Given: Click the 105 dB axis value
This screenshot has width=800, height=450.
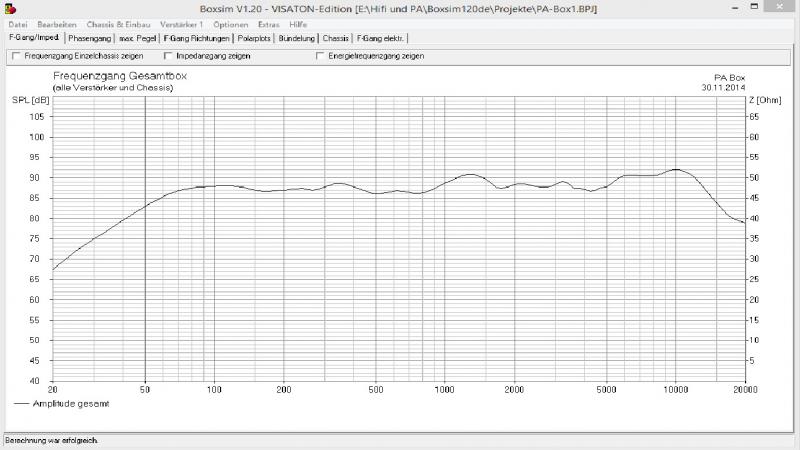Looking at the screenshot, I should (37, 117).
